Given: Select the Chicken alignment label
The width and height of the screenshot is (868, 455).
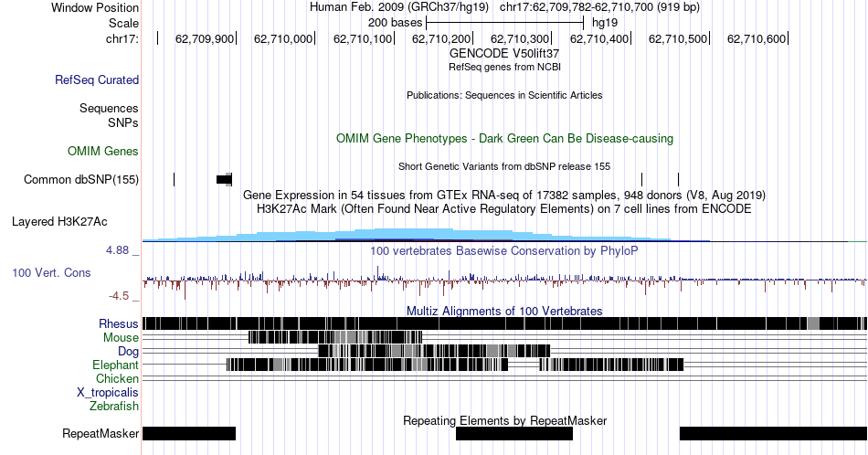Looking at the screenshot, I should click(117, 378).
